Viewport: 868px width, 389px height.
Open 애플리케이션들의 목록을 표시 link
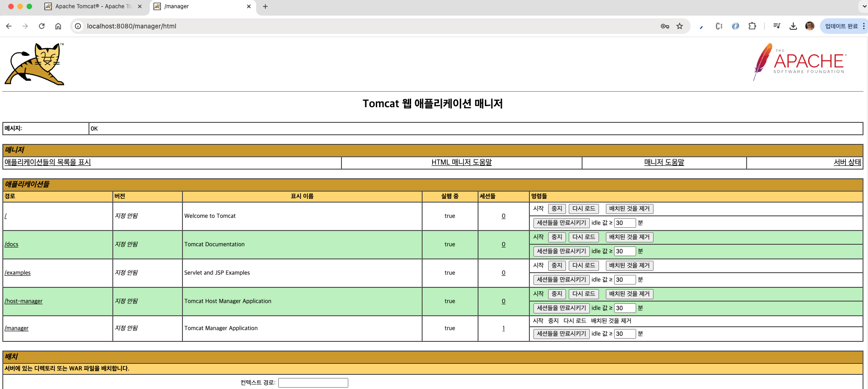coord(48,162)
